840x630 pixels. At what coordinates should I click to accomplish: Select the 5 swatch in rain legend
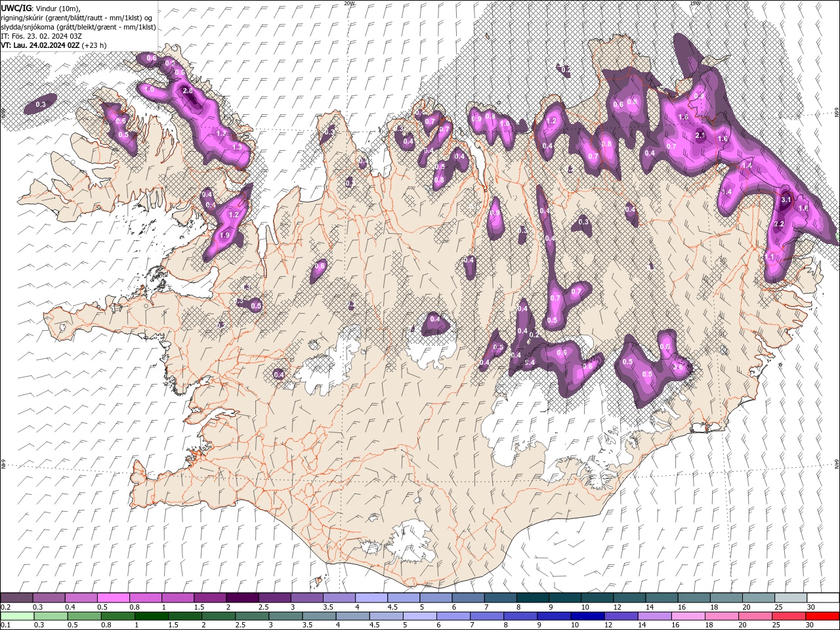click(420, 616)
